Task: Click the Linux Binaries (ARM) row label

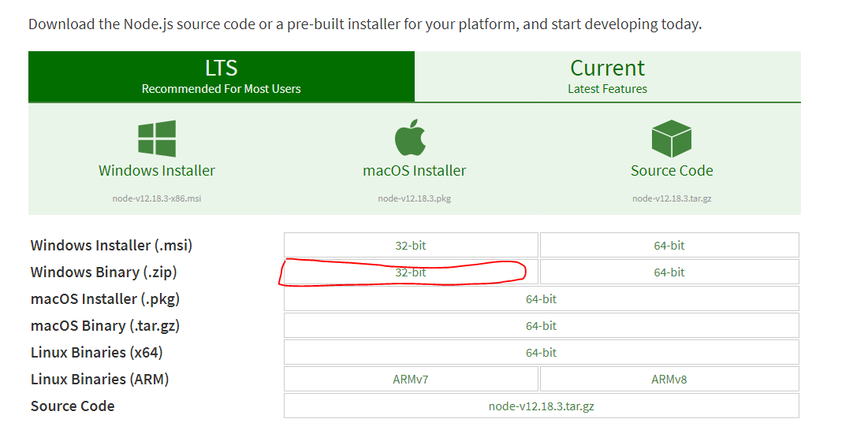Action: (99, 380)
